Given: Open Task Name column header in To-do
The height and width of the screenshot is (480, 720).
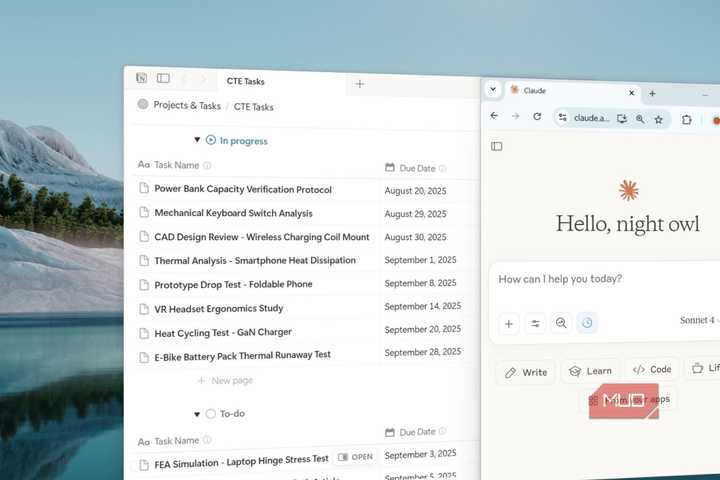Looking at the screenshot, I should click(x=176, y=441).
